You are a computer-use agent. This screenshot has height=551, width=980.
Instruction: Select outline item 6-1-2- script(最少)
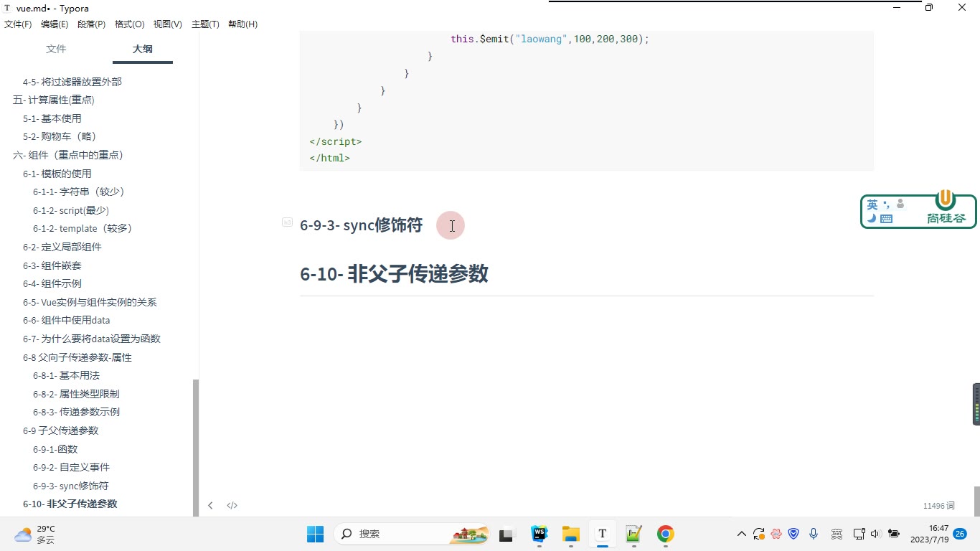pos(71,210)
